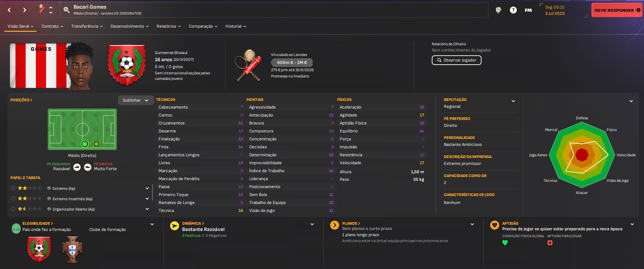
Task: Select the Extremo invertido (Ap) radio button
Action: click(13, 198)
